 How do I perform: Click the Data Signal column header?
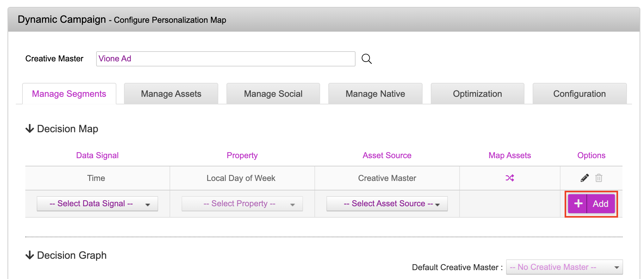click(97, 155)
